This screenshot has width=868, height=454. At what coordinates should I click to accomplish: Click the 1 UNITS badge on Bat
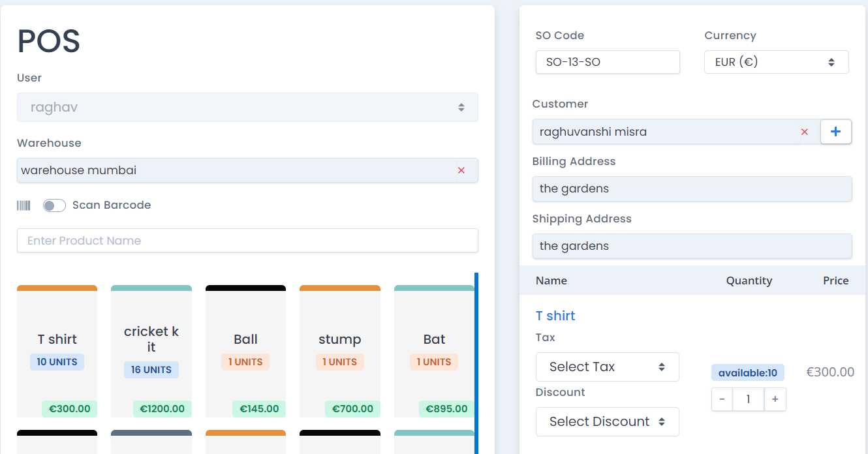tap(434, 362)
